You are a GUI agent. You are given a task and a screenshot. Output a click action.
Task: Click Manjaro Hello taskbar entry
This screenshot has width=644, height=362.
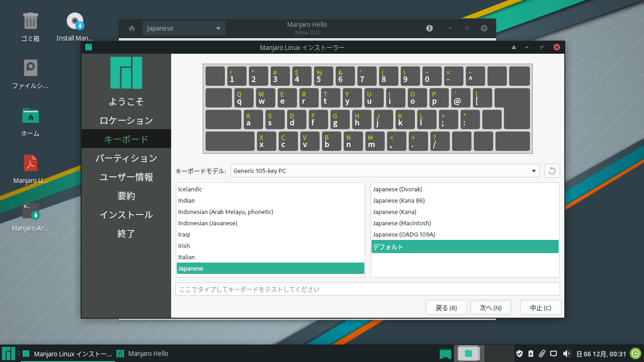(143, 354)
